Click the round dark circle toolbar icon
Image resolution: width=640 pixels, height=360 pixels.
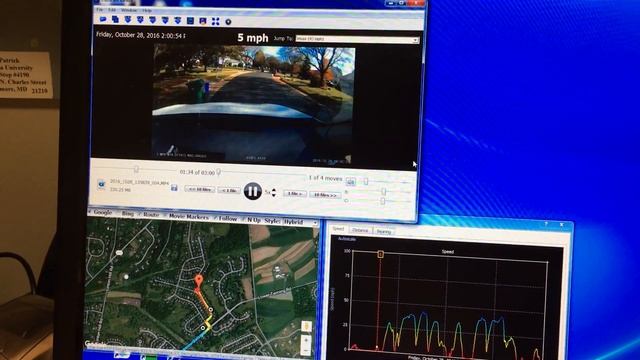228,22
